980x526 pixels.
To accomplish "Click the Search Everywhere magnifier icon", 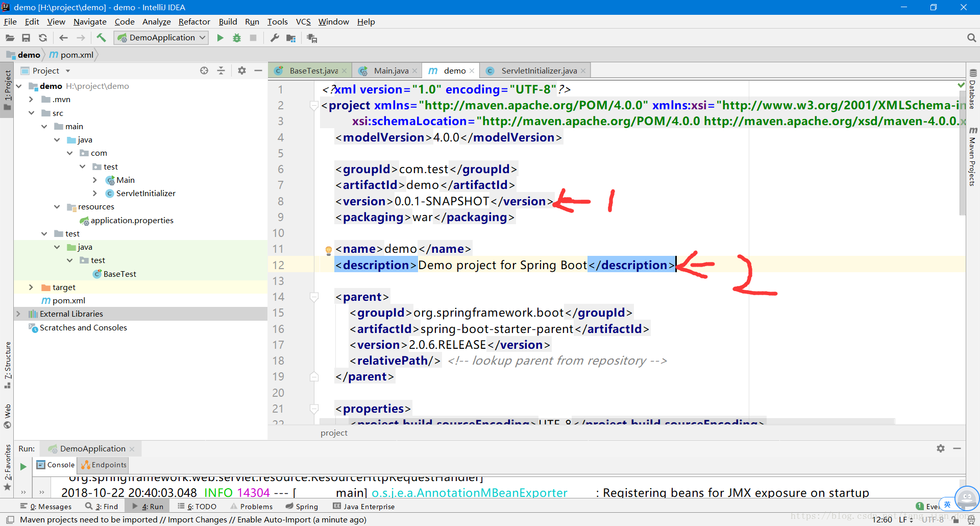I will click(971, 38).
